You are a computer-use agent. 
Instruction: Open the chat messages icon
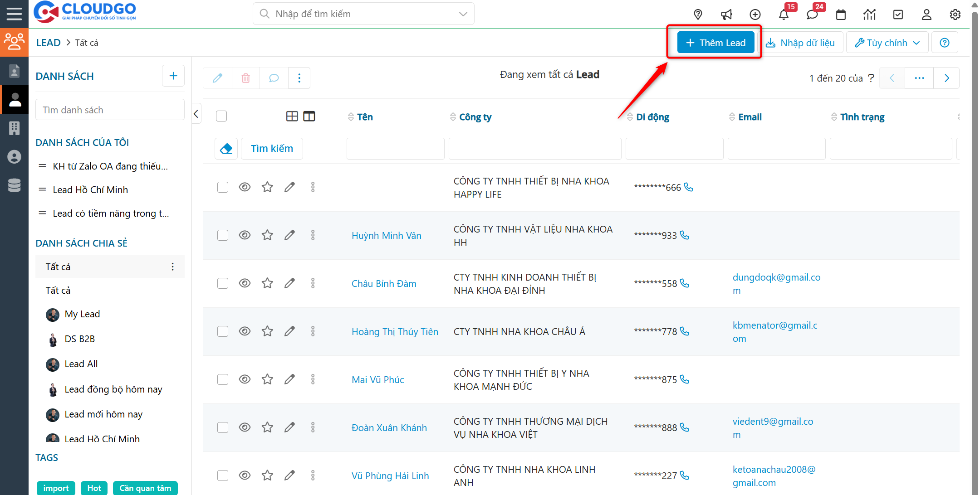(812, 15)
